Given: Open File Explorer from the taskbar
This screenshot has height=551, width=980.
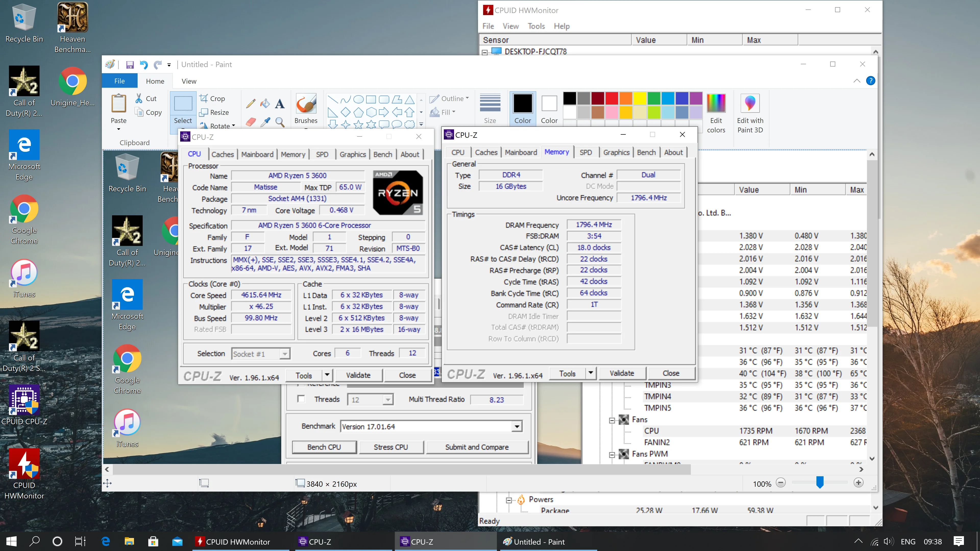Looking at the screenshot, I should point(129,541).
